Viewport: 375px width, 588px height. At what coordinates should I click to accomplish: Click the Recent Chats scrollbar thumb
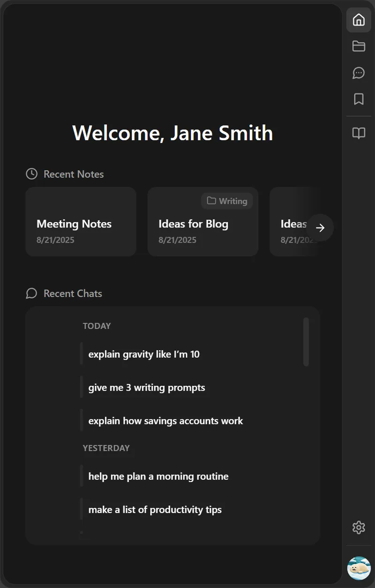(306, 342)
